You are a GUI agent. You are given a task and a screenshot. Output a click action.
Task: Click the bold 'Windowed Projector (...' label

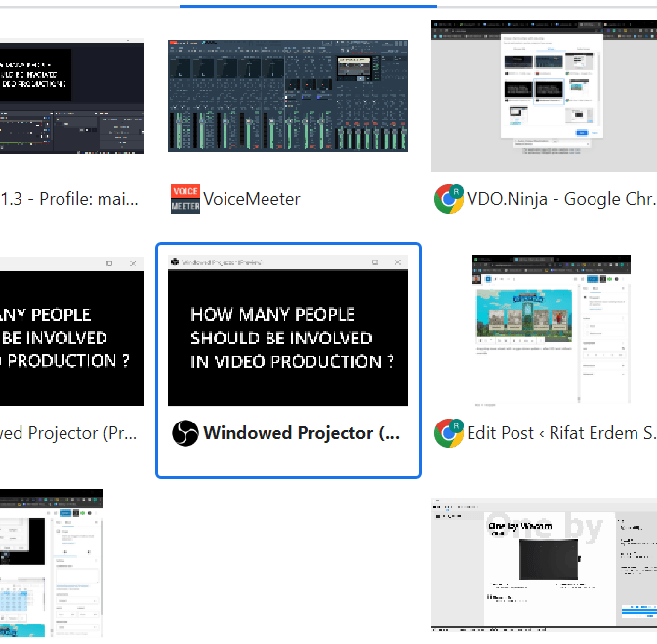pos(302,433)
